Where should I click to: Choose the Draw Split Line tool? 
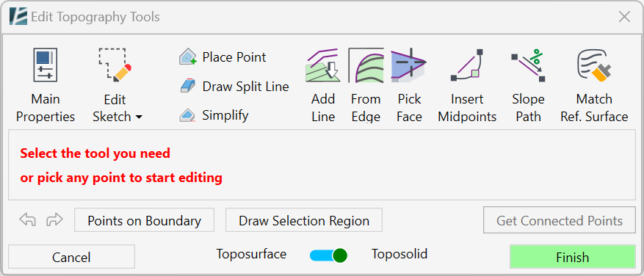(x=234, y=87)
